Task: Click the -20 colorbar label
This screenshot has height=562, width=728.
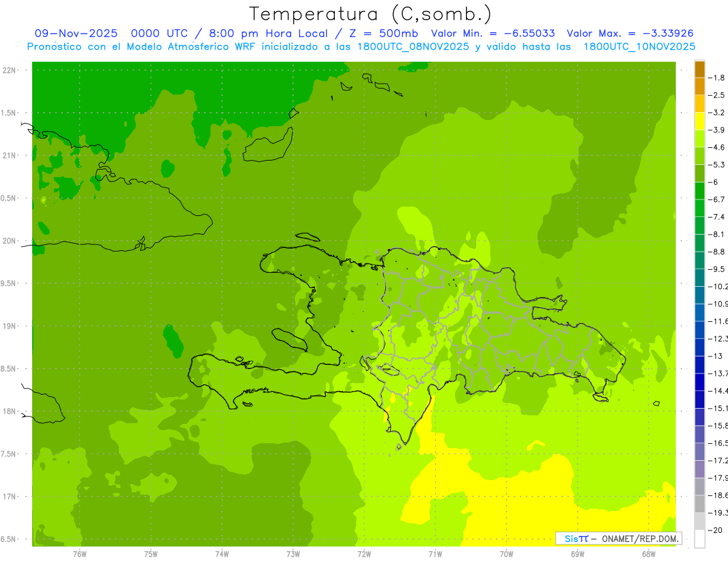Action: pyautogui.click(x=715, y=530)
